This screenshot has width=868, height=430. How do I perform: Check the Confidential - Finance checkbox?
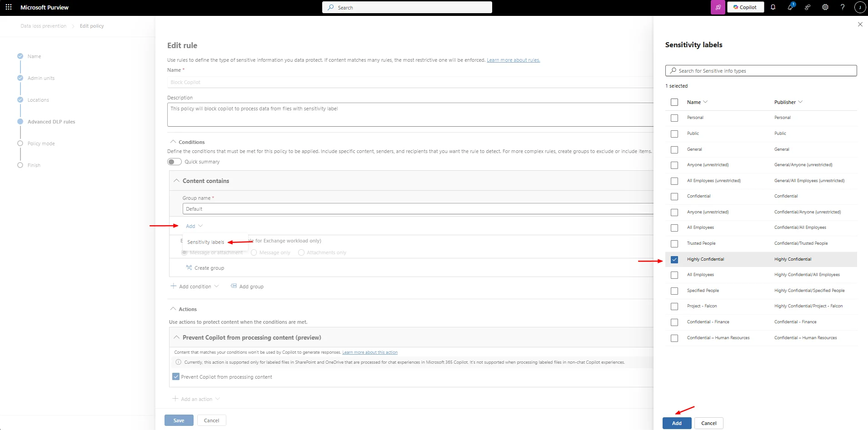[x=674, y=322]
